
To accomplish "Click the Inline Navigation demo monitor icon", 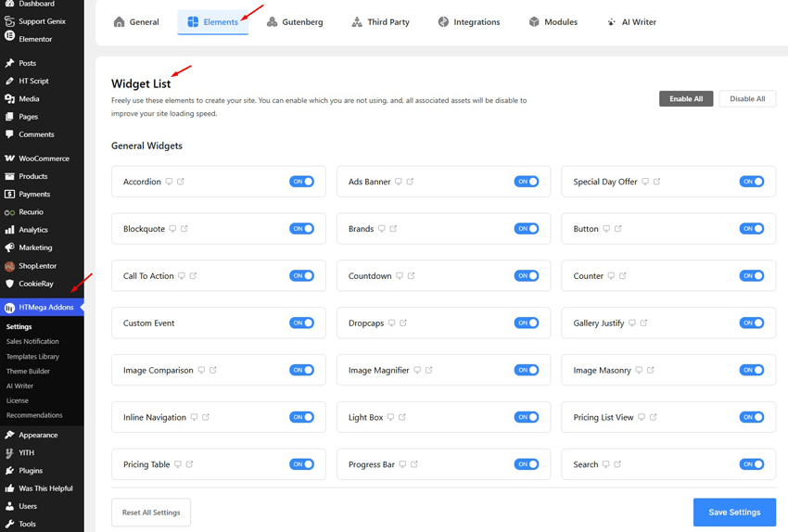I will [194, 417].
